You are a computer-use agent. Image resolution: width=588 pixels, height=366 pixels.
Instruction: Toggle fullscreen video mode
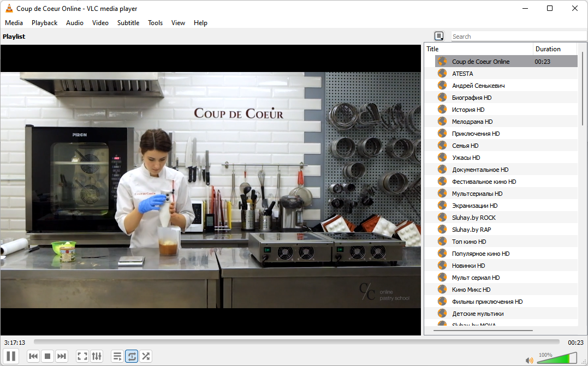[82, 356]
